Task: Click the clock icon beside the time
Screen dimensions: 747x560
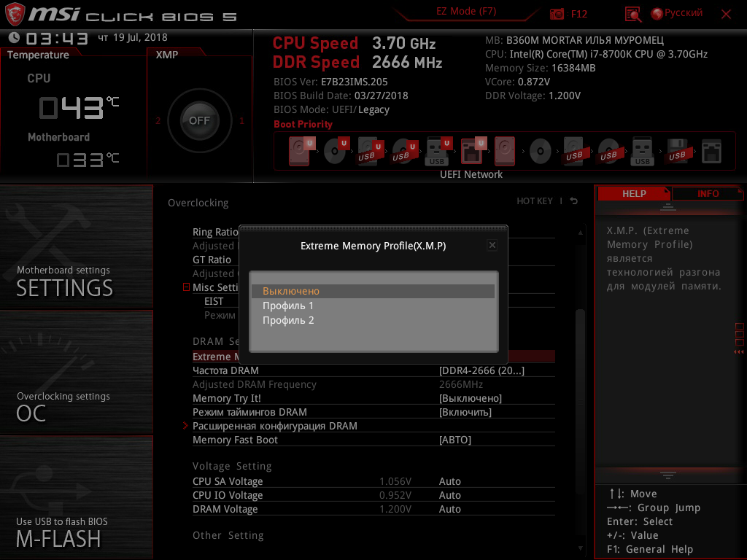Action: [14, 37]
